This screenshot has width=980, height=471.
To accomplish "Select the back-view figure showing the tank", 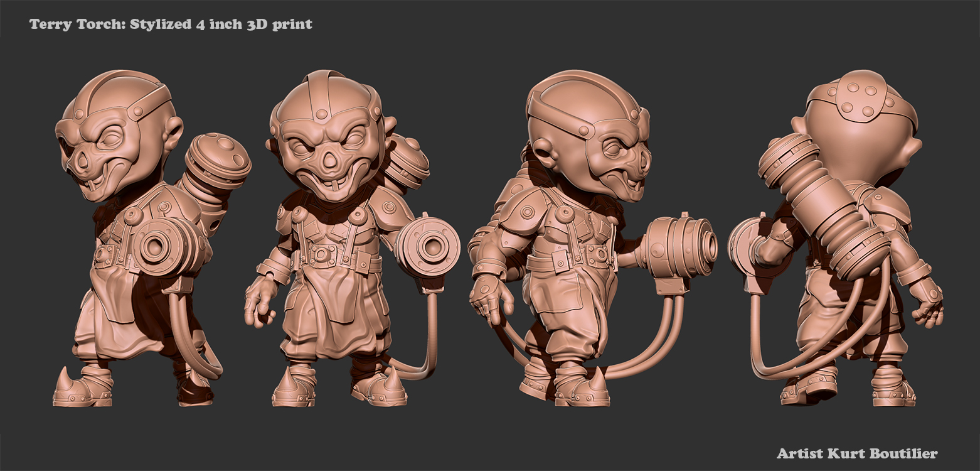I will tap(836, 238).
